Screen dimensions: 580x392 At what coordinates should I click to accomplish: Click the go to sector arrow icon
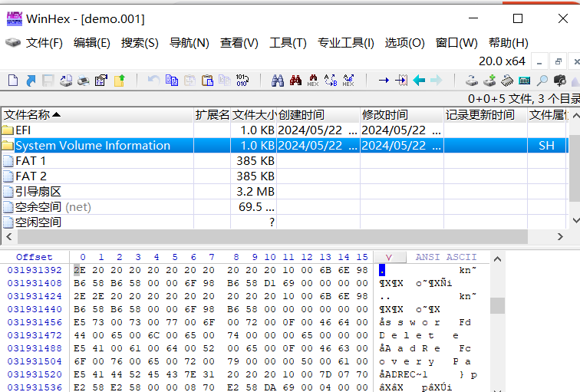pos(401,81)
